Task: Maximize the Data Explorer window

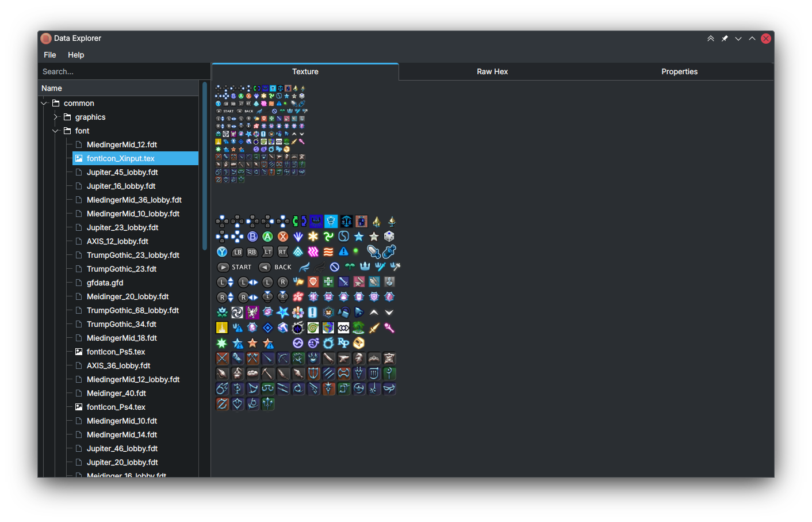Action: pyautogui.click(x=752, y=39)
